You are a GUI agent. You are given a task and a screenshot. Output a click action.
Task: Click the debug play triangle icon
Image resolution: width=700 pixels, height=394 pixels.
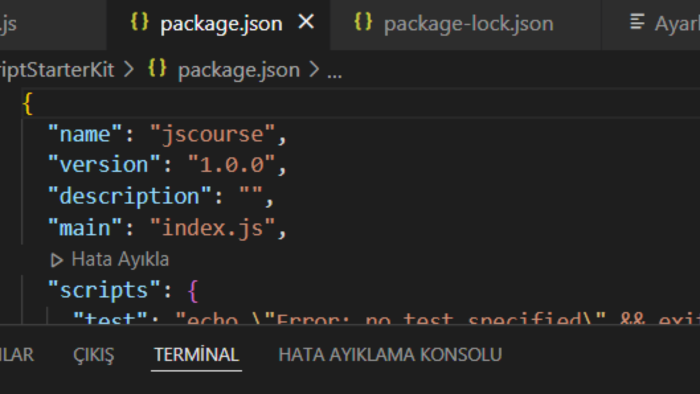(x=57, y=260)
